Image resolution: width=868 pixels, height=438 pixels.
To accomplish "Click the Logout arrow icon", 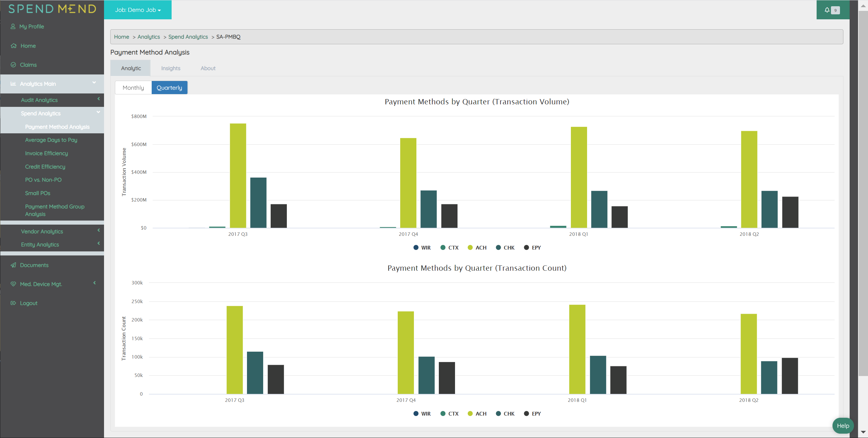I will pos(13,303).
